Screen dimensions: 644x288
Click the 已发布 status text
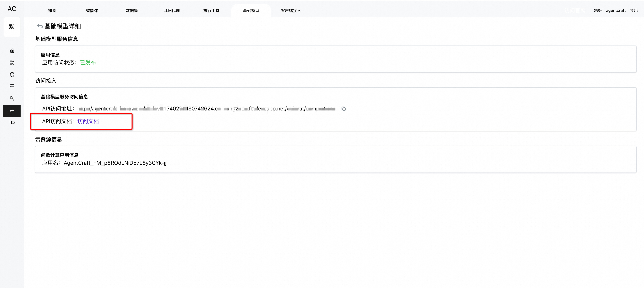pos(88,63)
